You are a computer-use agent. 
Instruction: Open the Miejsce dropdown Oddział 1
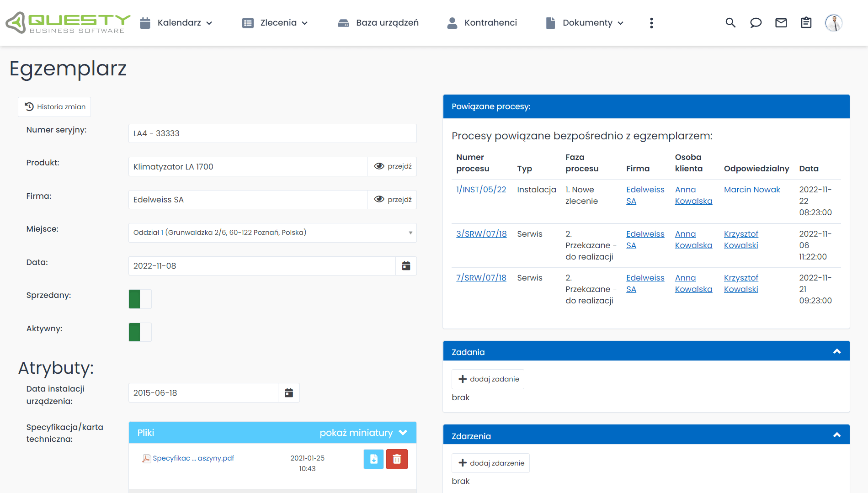click(x=272, y=233)
